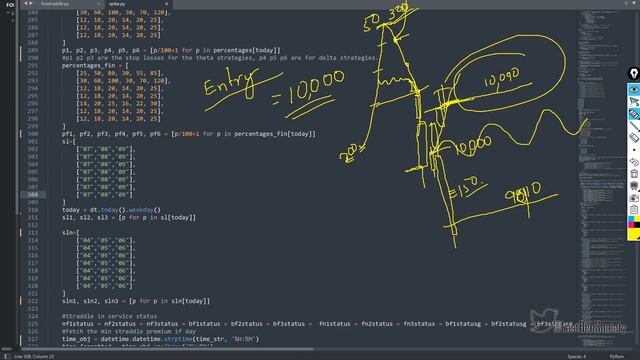The image size is (640, 360).
Task: Click 'sln=[' on line 313
Action: (71, 233)
